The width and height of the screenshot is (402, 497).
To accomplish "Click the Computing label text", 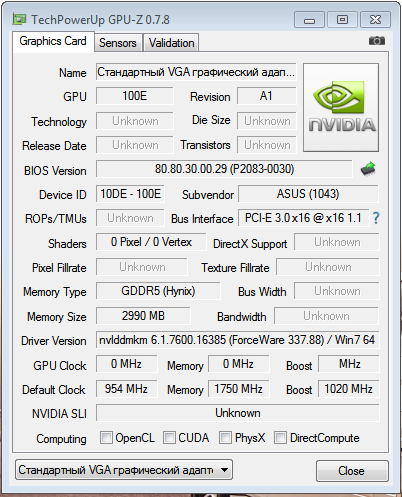I will 61,439.
